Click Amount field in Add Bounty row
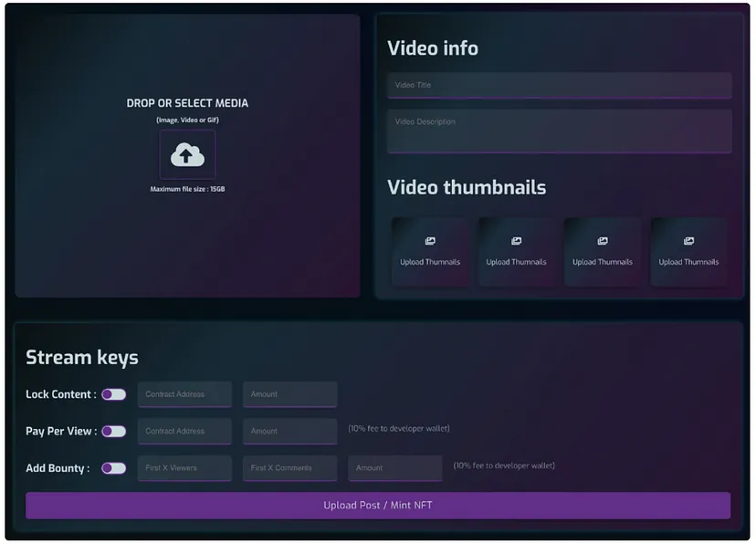 pos(394,468)
